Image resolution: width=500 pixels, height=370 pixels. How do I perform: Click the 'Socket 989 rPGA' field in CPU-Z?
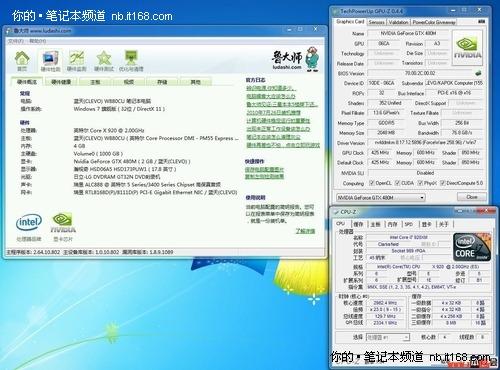coord(408,251)
